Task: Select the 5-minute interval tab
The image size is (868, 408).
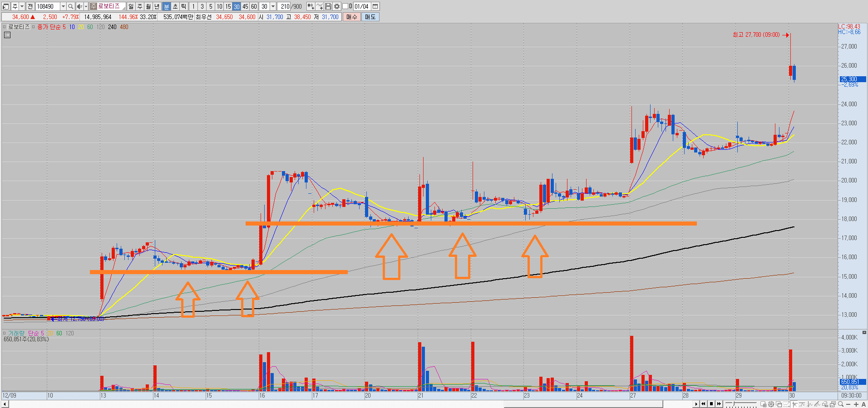Action: coord(211,6)
